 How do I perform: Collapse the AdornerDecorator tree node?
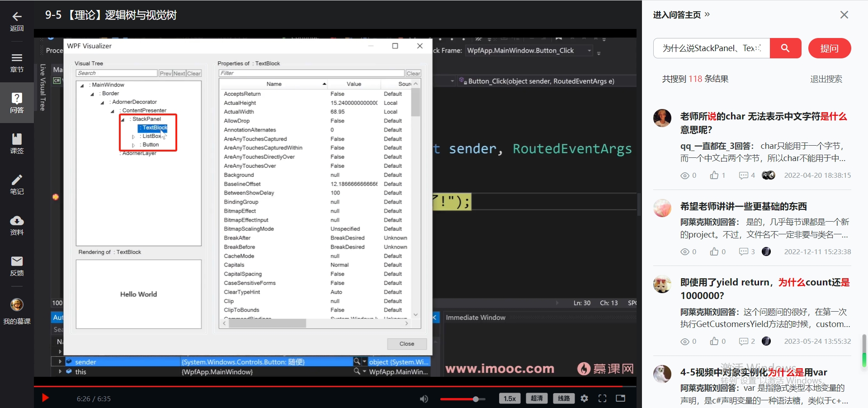102,103
